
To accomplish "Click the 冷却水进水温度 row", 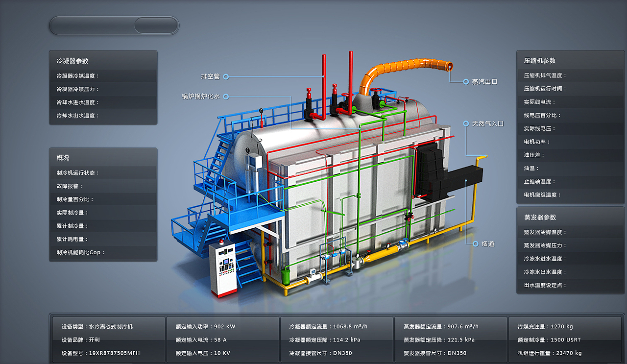I will pos(103,102).
